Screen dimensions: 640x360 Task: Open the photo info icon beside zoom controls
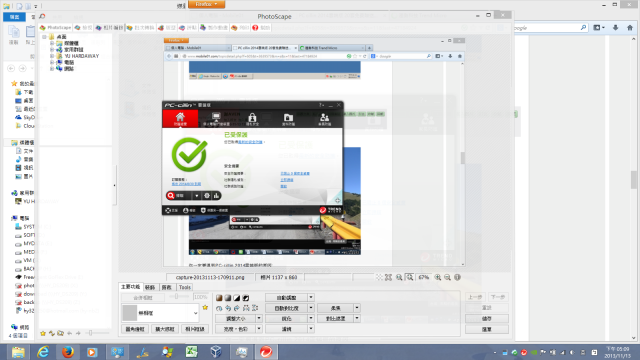(x=457, y=277)
